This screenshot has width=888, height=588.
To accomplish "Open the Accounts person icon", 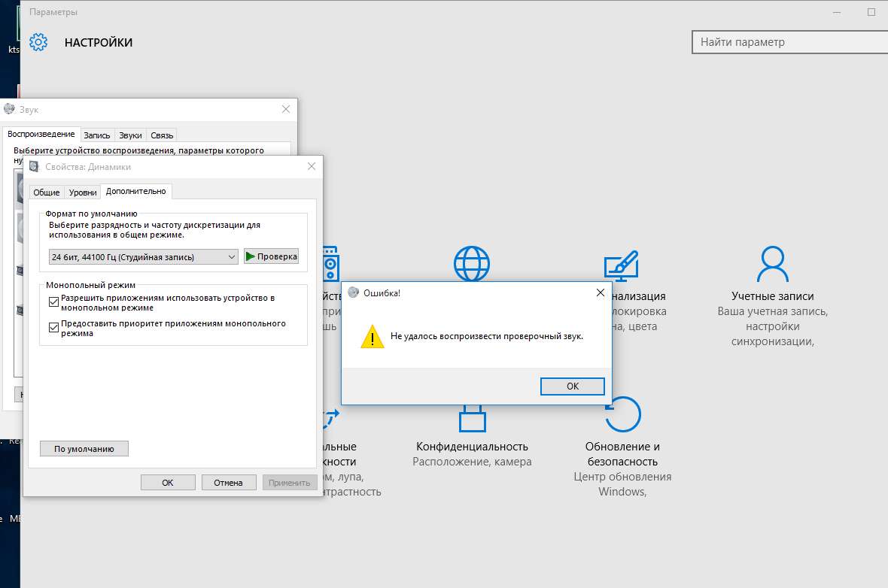I will coord(772,264).
